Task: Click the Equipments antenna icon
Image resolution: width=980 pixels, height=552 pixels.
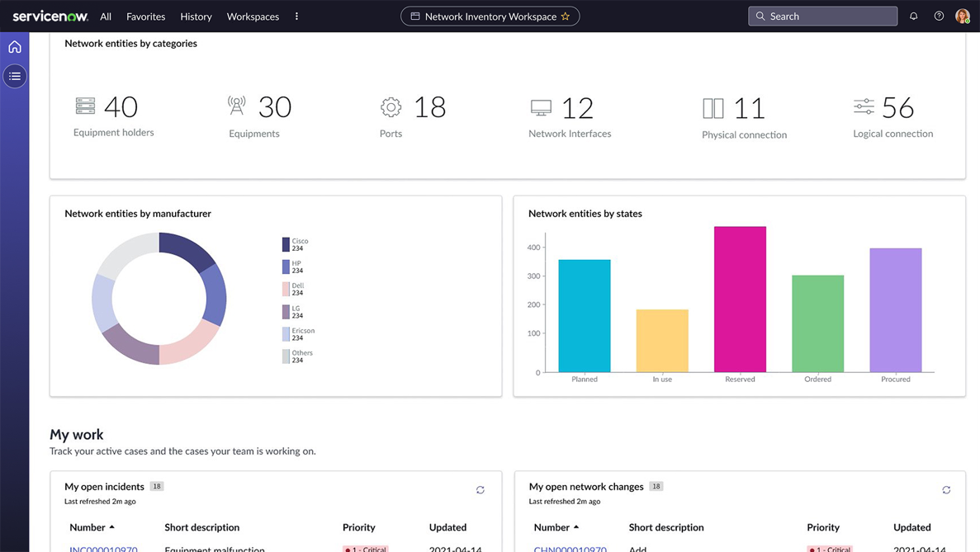Action: (236, 106)
